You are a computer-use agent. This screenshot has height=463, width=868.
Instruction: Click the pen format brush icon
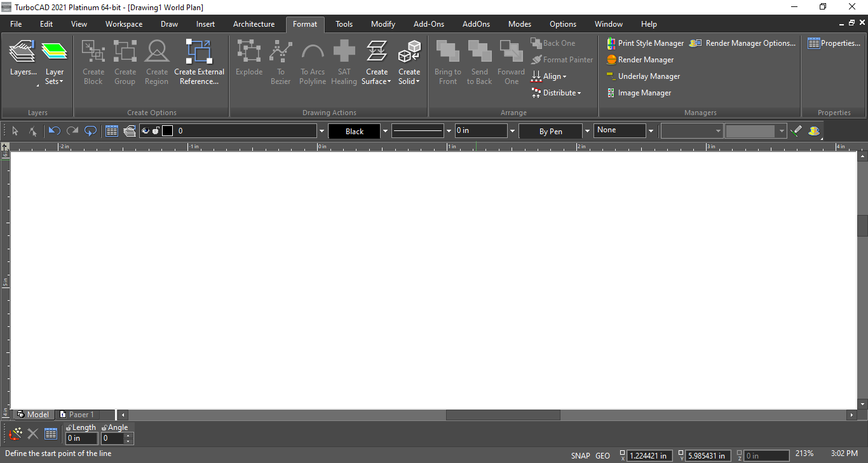point(796,131)
